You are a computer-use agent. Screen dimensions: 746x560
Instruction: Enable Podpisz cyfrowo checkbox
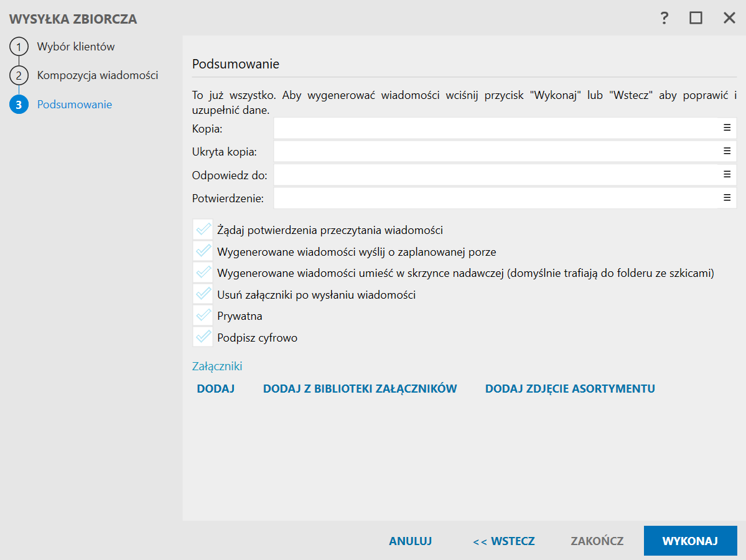point(203,338)
